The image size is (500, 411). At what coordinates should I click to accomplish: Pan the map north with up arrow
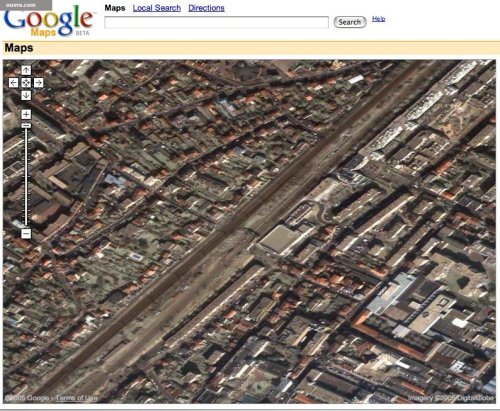coord(26,70)
